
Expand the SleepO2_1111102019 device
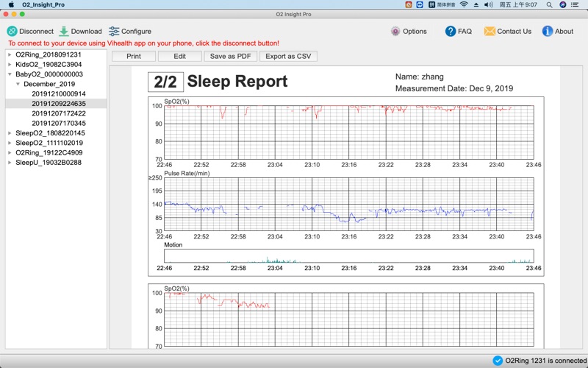coord(10,143)
